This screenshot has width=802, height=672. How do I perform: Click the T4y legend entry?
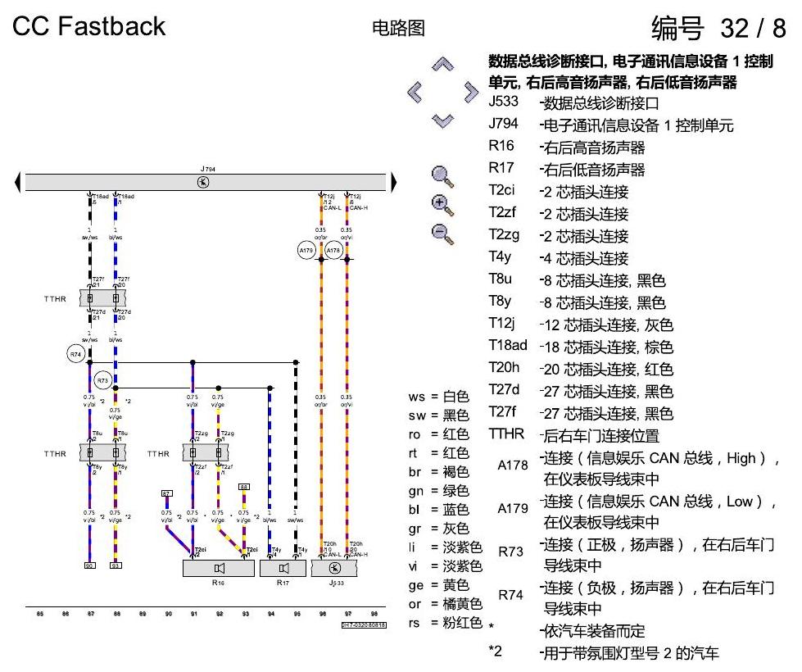(x=559, y=258)
